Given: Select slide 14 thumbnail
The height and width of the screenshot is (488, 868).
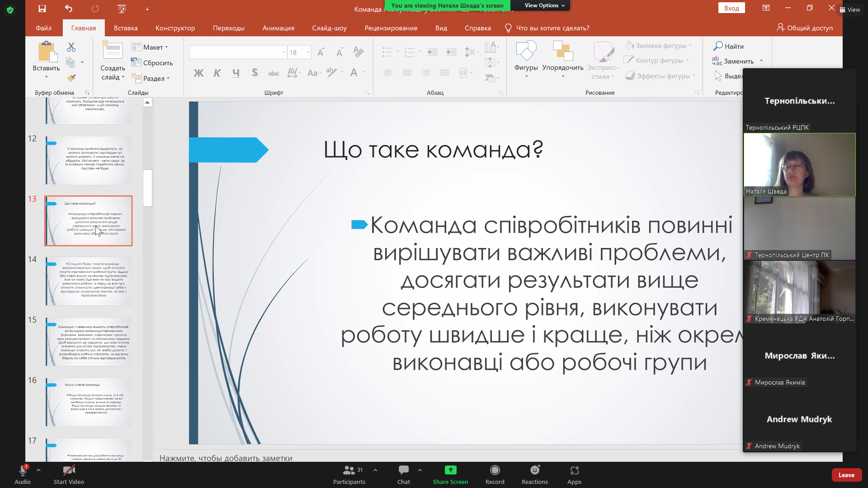Looking at the screenshot, I should [89, 282].
